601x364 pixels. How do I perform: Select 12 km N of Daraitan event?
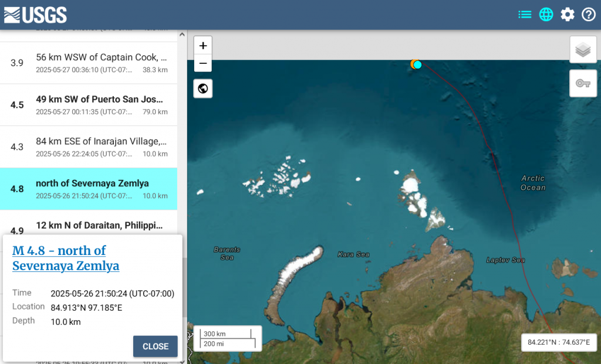tap(89, 223)
